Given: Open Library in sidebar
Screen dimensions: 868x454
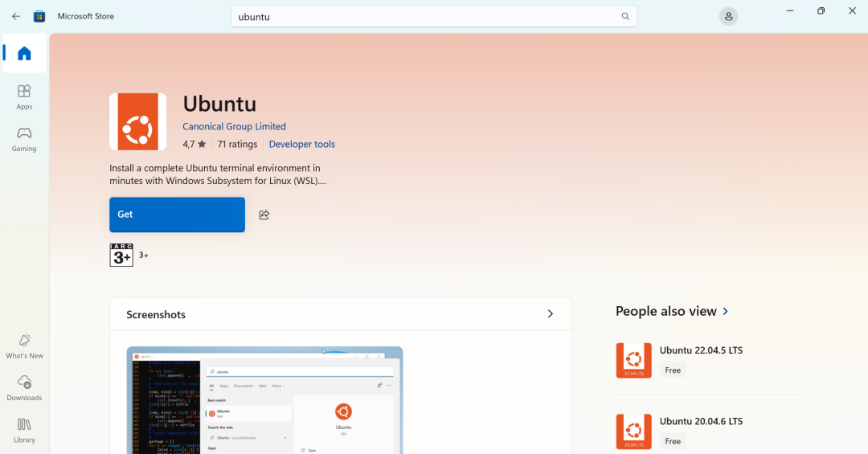Looking at the screenshot, I should click(24, 431).
